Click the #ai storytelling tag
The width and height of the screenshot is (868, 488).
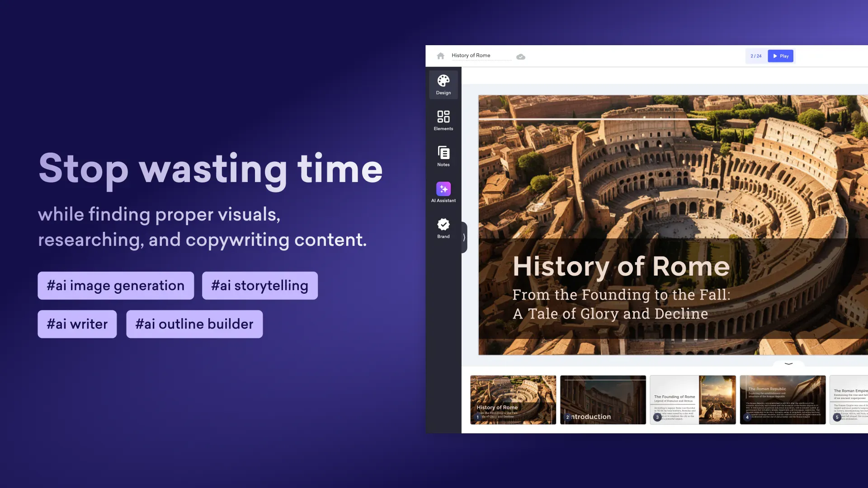pyautogui.click(x=259, y=286)
